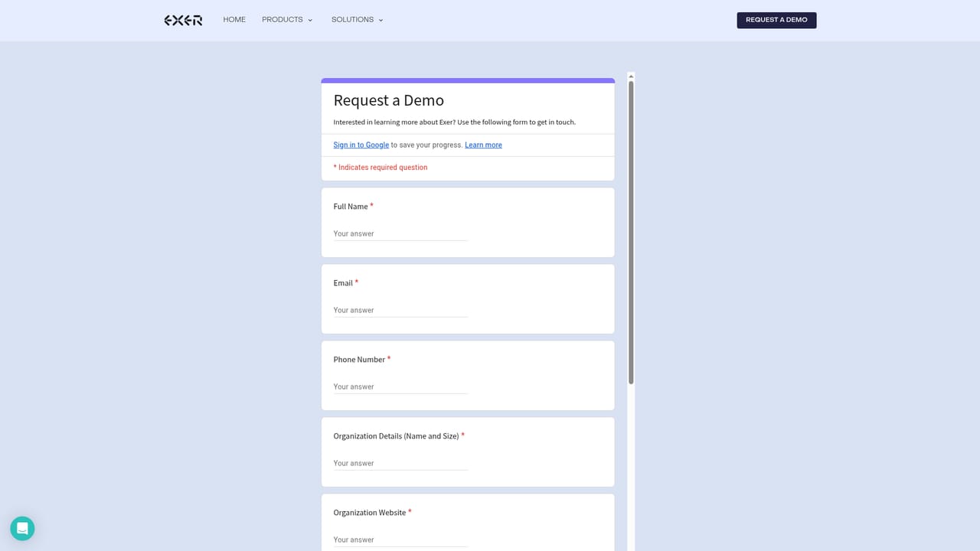Click the scrollbar up arrow
Viewport: 980px width, 551px height.
[x=631, y=76]
